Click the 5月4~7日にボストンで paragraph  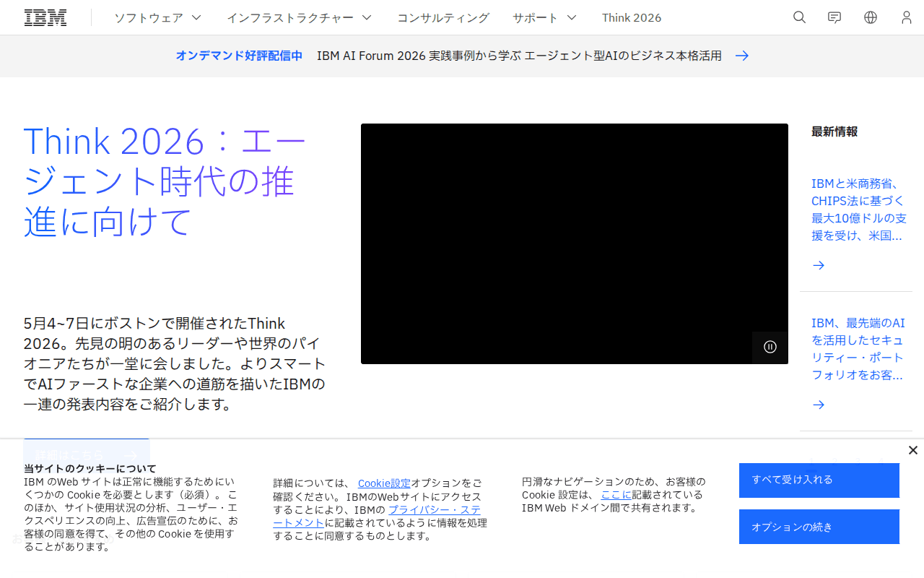[175, 363]
